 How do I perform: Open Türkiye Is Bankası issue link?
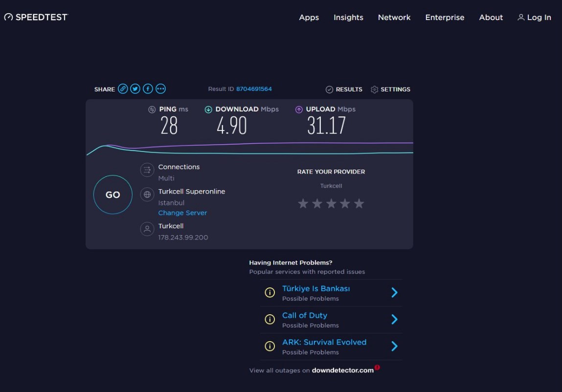[x=316, y=288]
